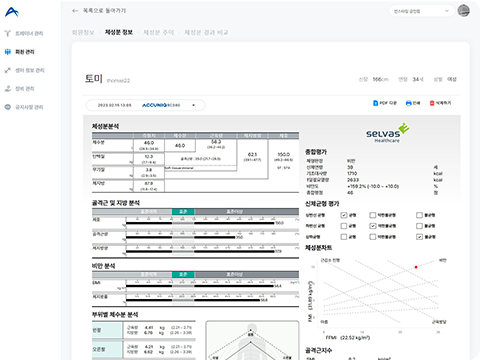Click the blue app logo in the sidebar

pyautogui.click(x=12, y=12)
